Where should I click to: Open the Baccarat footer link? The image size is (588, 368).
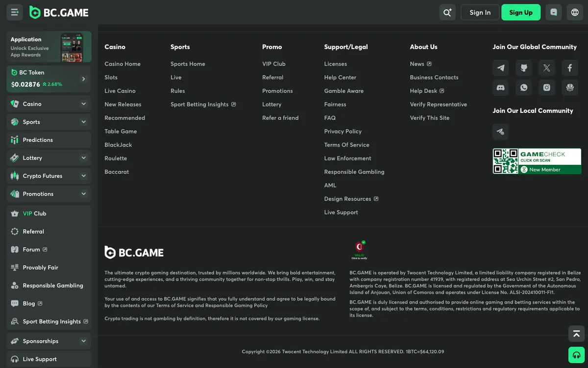click(117, 172)
